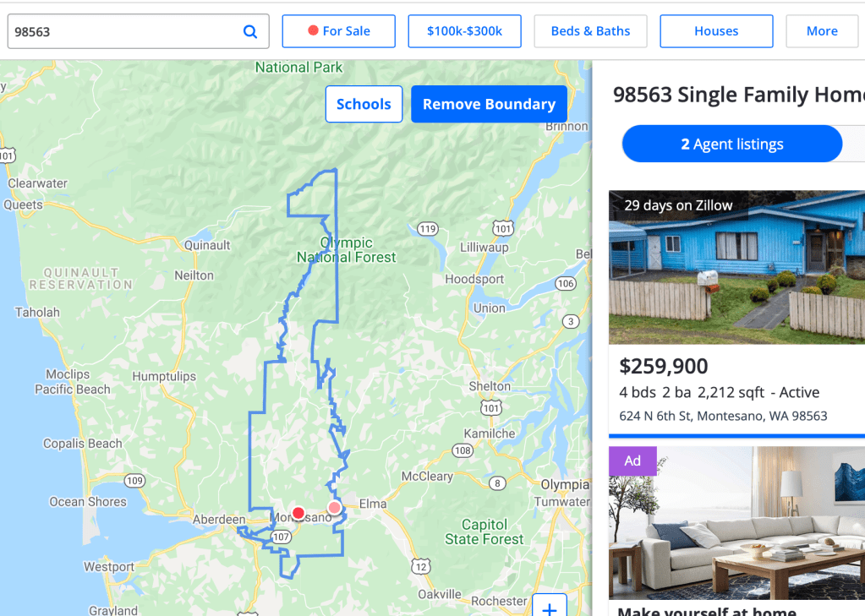Open the For Sale filter dropdown
This screenshot has width=865, height=616.
[338, 31]
